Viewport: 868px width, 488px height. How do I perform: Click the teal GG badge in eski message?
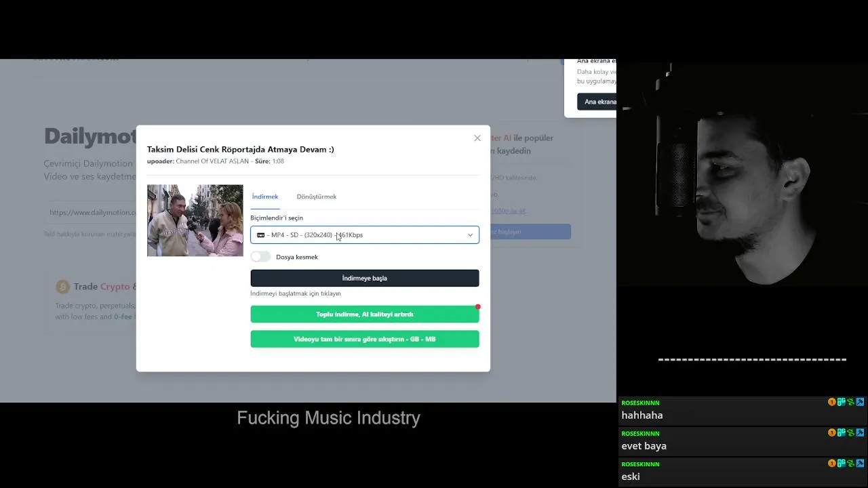click(x=842, y=463)
